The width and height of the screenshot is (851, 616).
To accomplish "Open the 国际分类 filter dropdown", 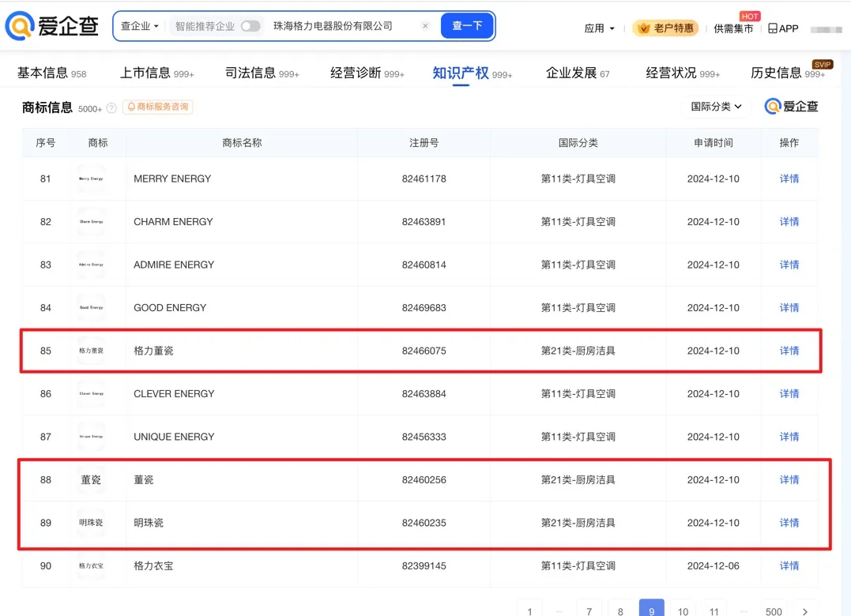I will [716, 107].
